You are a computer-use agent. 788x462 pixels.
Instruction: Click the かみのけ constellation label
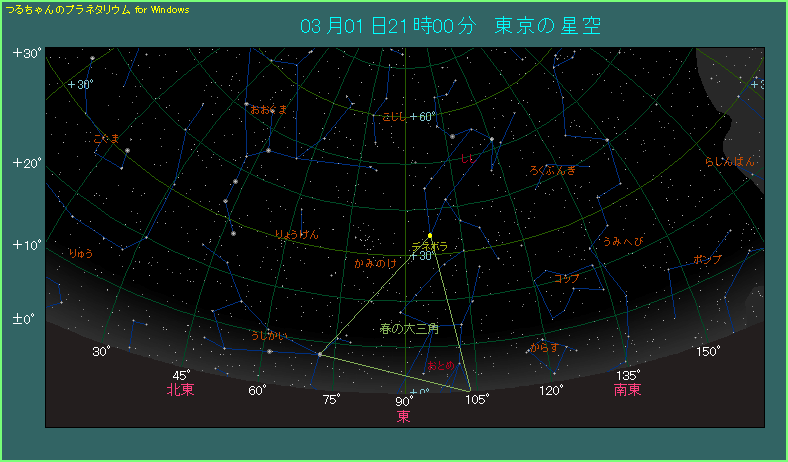pos(376,262)
